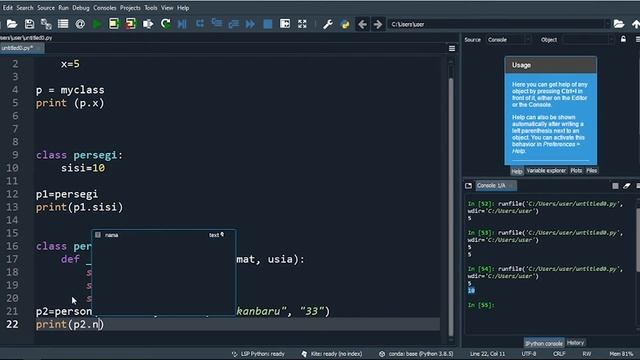Open the file switcher list icon
The image size is (640, 360).
pyautogui.click(x=63, y=24)
